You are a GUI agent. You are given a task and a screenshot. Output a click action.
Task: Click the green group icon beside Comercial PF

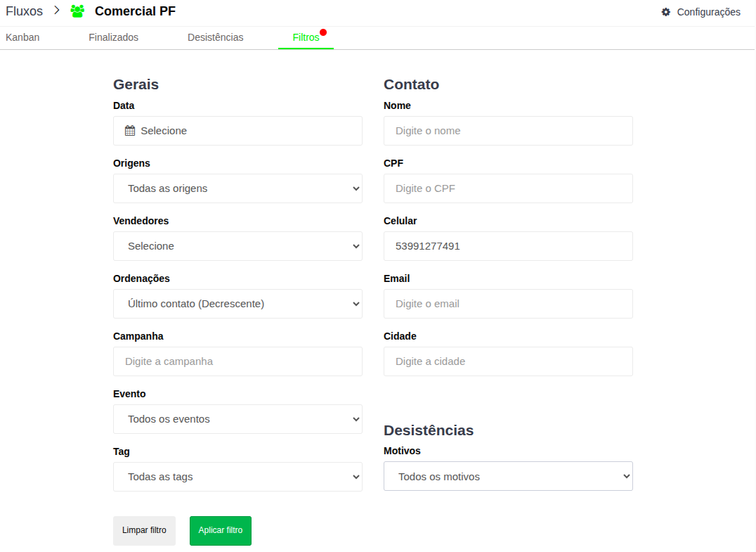click(77, 11)
